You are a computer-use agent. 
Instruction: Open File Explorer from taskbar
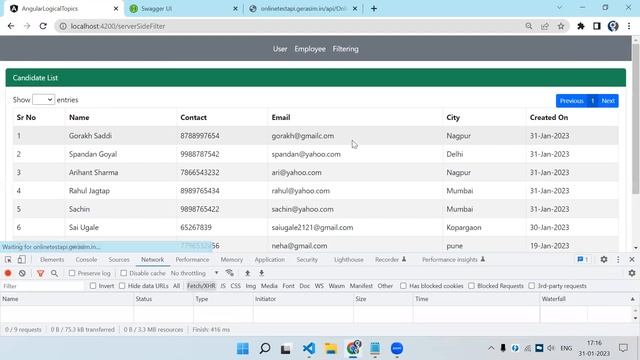331,348
